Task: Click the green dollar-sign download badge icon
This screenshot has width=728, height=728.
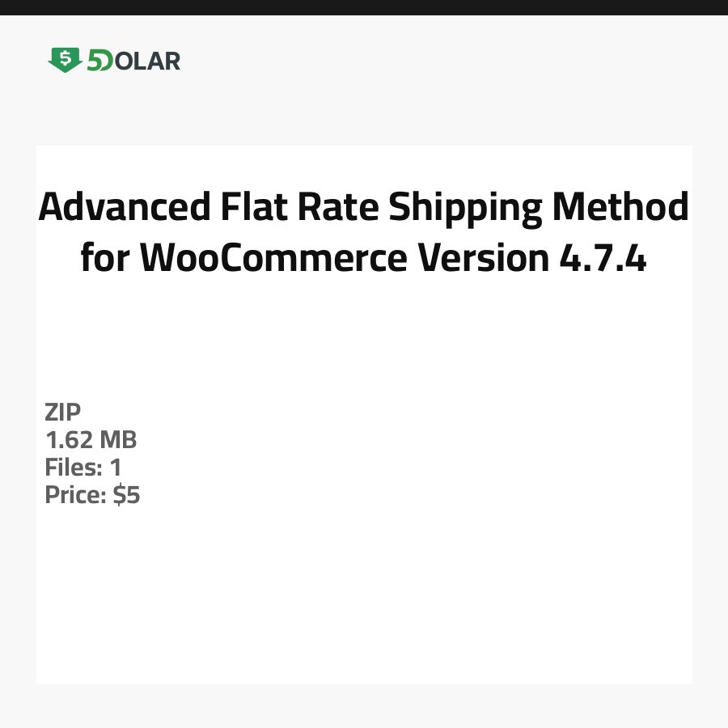Action: click(65, 60)
